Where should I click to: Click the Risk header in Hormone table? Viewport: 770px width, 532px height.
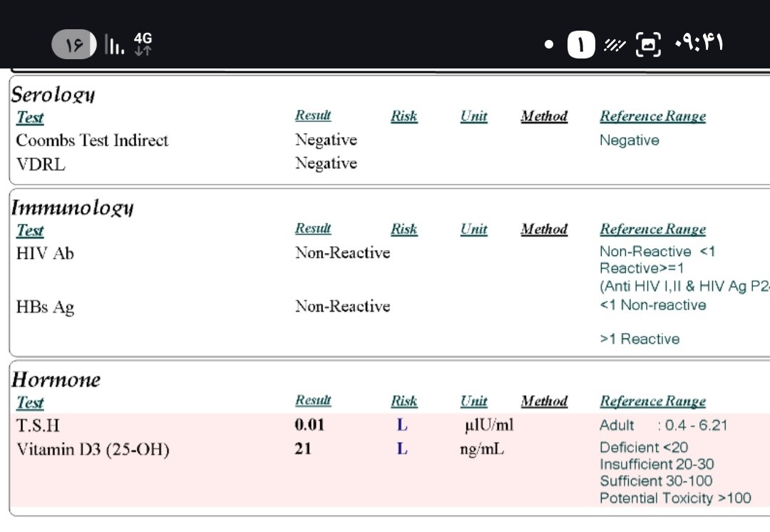coord(404,401)
